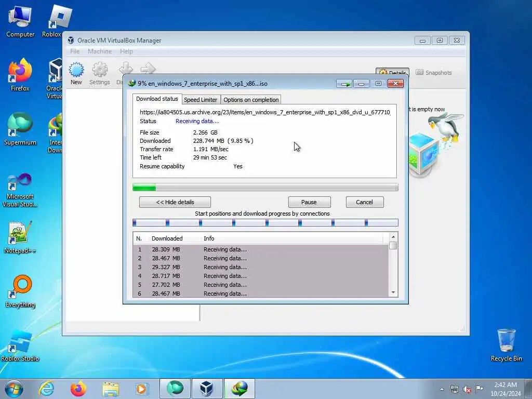This screenshot has height=399, width=532.
Task: Open Roblox Studio desktop shortcut
Action: (x=20, y=345)
